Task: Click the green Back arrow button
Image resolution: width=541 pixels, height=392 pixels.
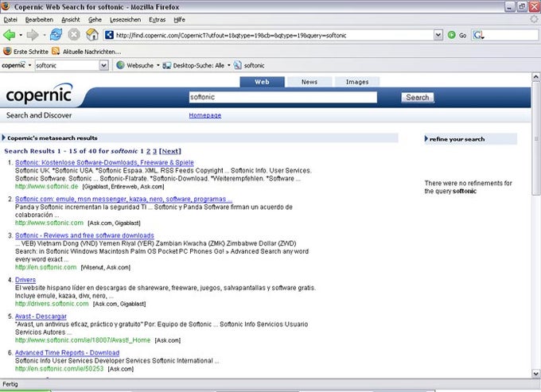Action: 9,35
